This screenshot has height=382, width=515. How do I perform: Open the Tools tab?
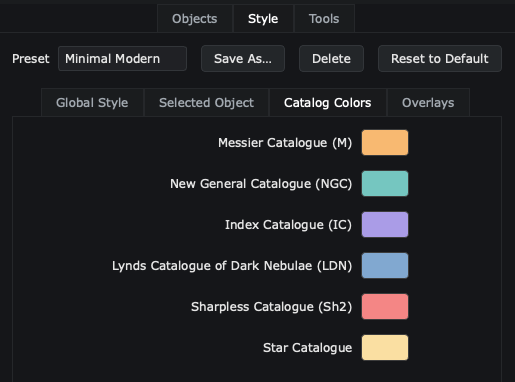click(324, 19)
